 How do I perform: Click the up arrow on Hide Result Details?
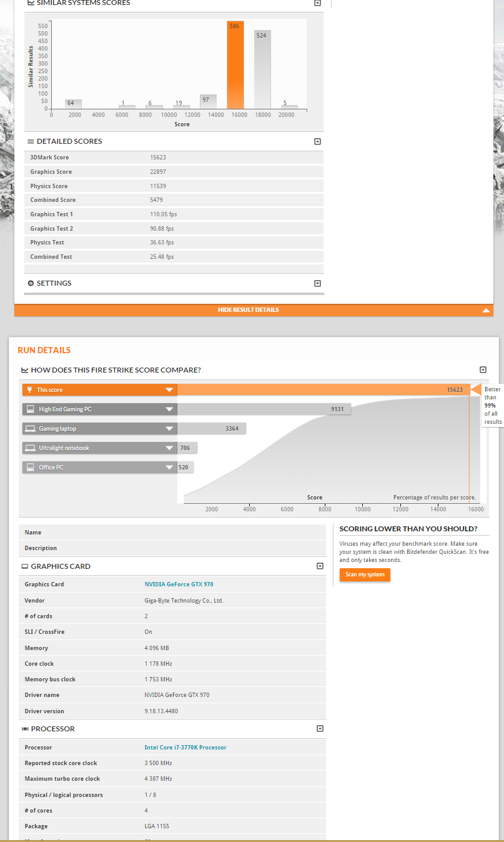487,310
